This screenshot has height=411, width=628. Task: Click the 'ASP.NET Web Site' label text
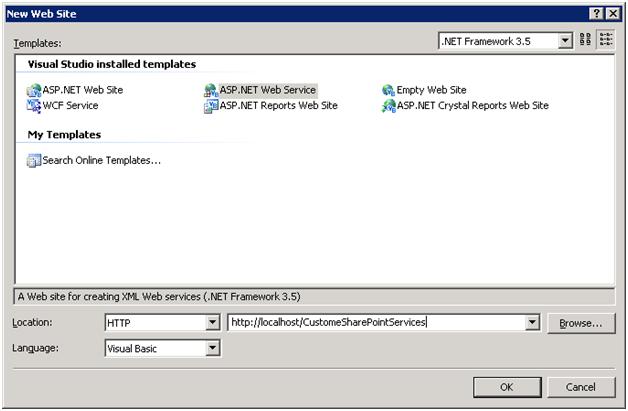(x=83, y=90)
